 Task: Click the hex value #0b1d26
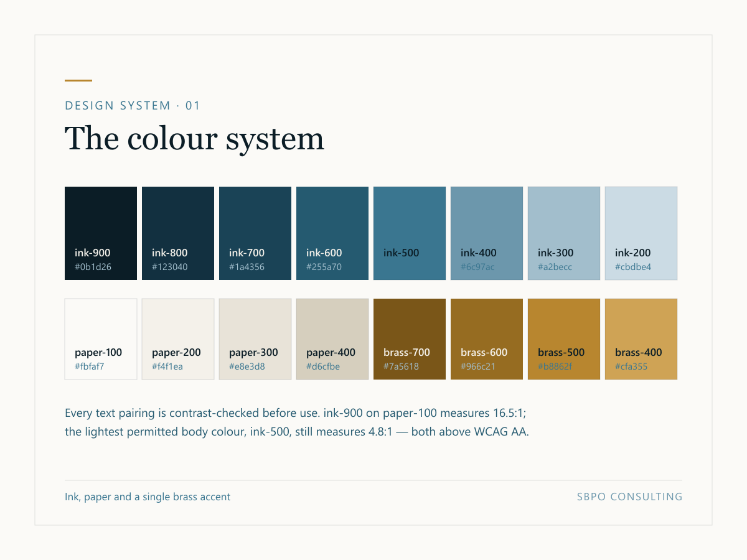click(x=93, y=267)
